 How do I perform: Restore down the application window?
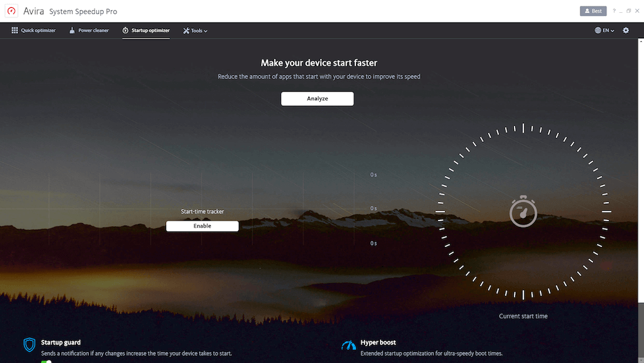pyautogui.click(x=629, y=11)
